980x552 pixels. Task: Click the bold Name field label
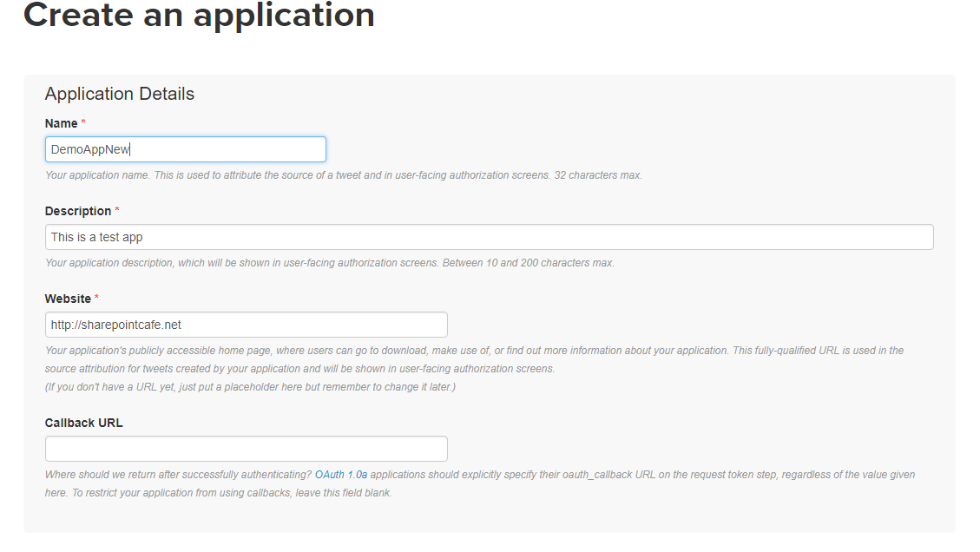(x=61, y=123)
